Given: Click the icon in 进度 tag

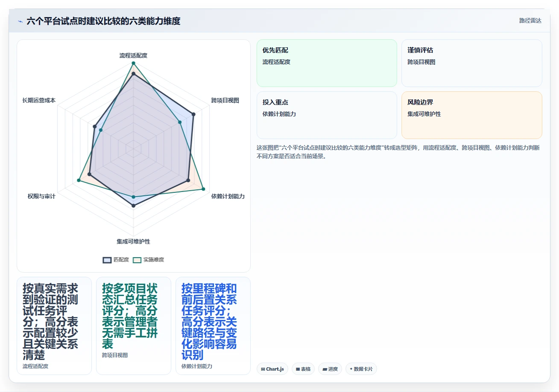Looking at the screenshot, I should pos(325,369).
